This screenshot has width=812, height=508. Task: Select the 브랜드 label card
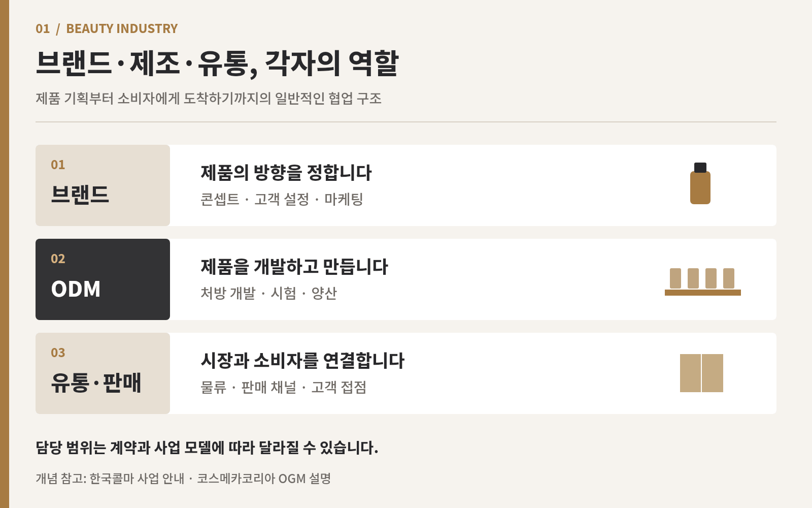(x=103, y=185)
